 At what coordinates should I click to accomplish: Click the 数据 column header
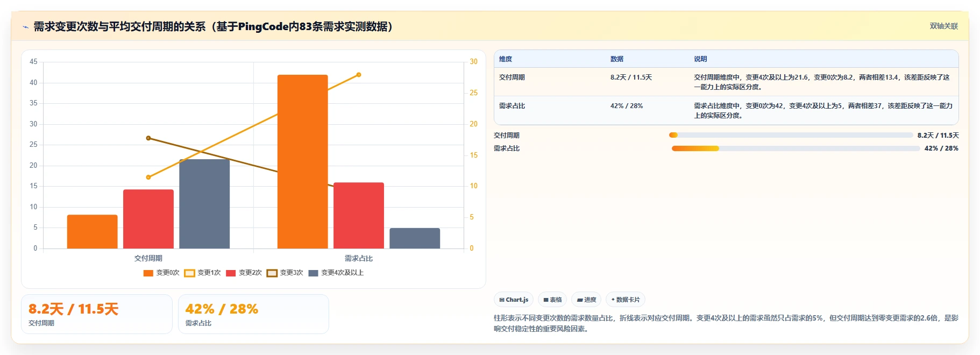617,59
